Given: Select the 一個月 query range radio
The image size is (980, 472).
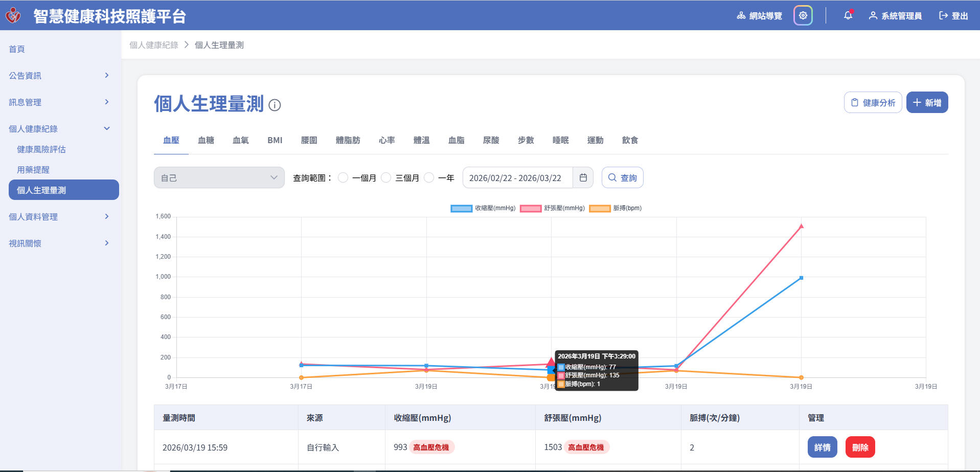Looking at the screenshot, I should pos(343,178).
